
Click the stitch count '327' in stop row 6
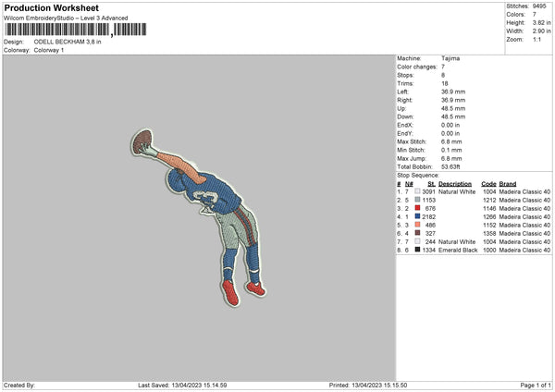point(430,233)
